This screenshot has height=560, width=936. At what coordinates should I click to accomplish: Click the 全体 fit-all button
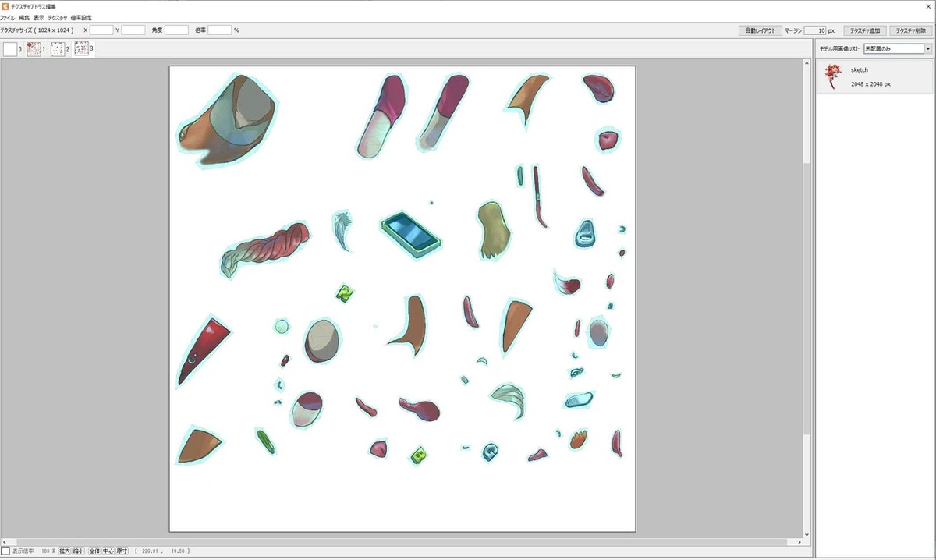[94, 551]
